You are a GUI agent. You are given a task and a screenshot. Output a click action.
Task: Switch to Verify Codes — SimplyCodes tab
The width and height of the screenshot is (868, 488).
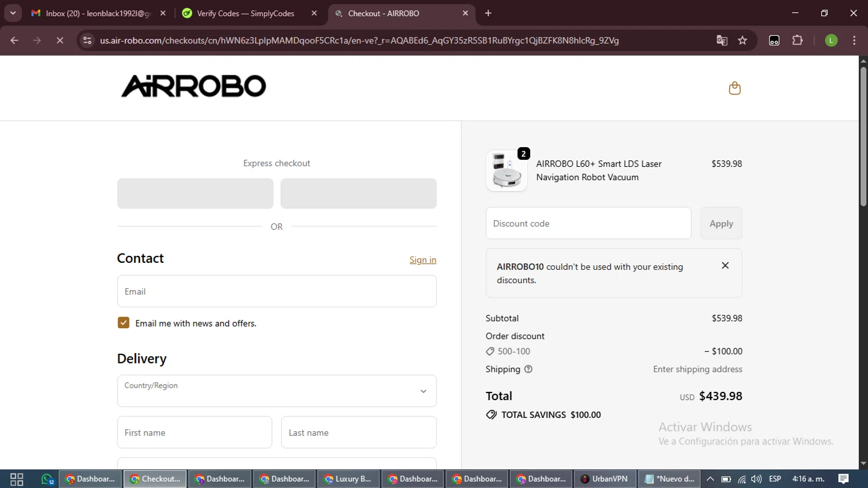(x=245, y=13)
